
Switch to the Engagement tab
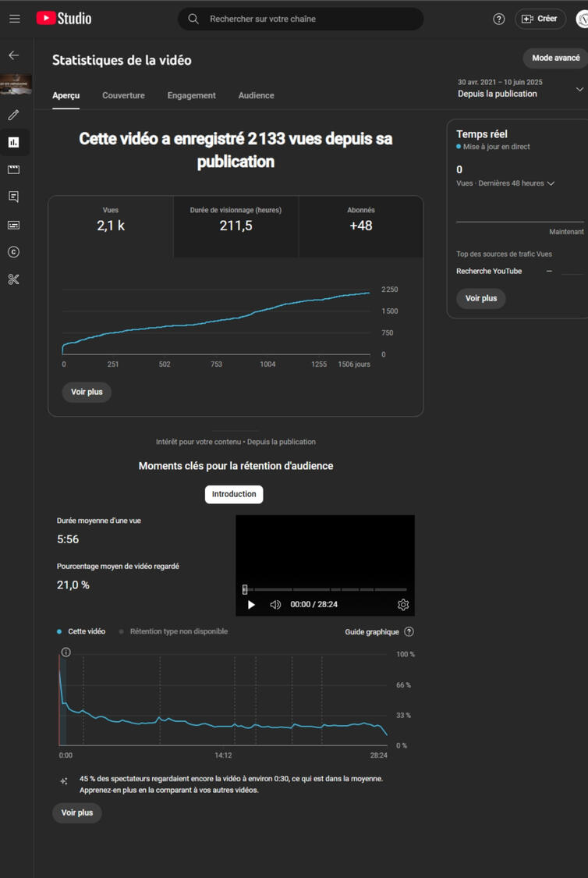pos(191,95)
